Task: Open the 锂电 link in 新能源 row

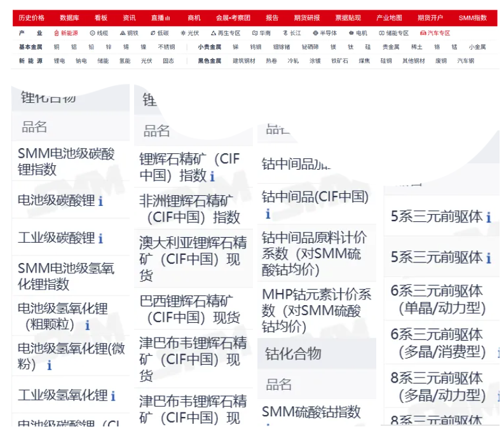Action: point(60,61)
